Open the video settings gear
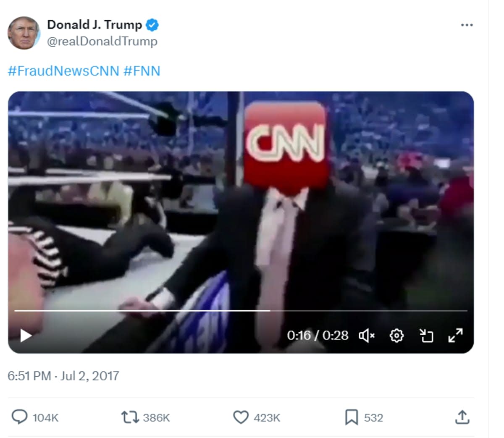The height and width of the screenshot is (438, 504). [396, 336]
